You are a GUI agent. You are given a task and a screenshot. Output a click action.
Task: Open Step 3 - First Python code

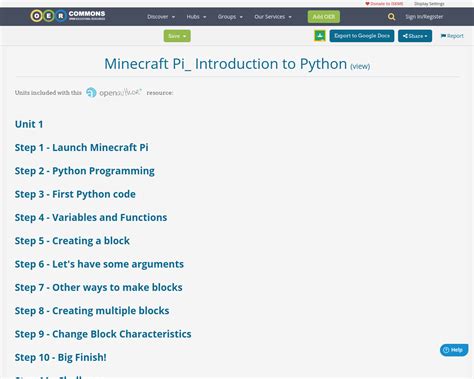pos(75,194)
